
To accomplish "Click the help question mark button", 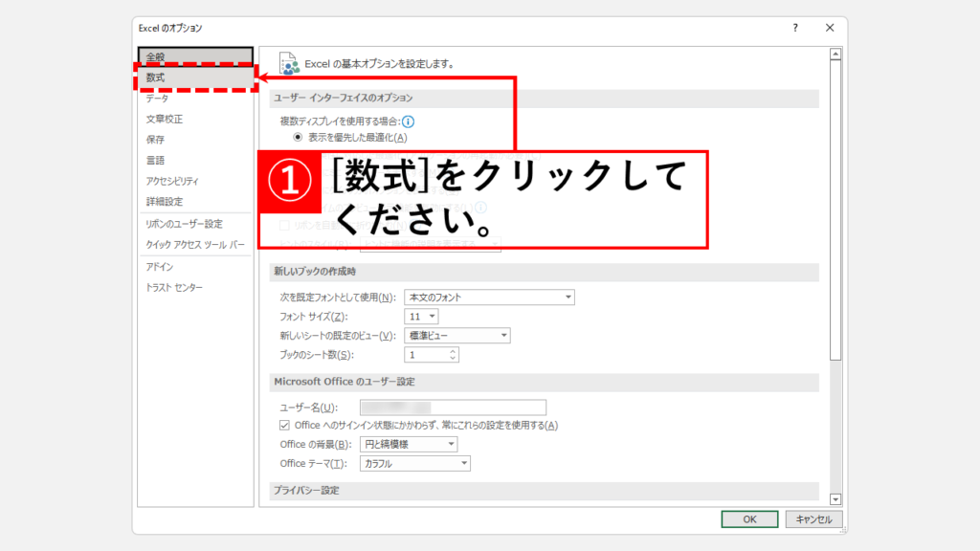I will (794, 29).
